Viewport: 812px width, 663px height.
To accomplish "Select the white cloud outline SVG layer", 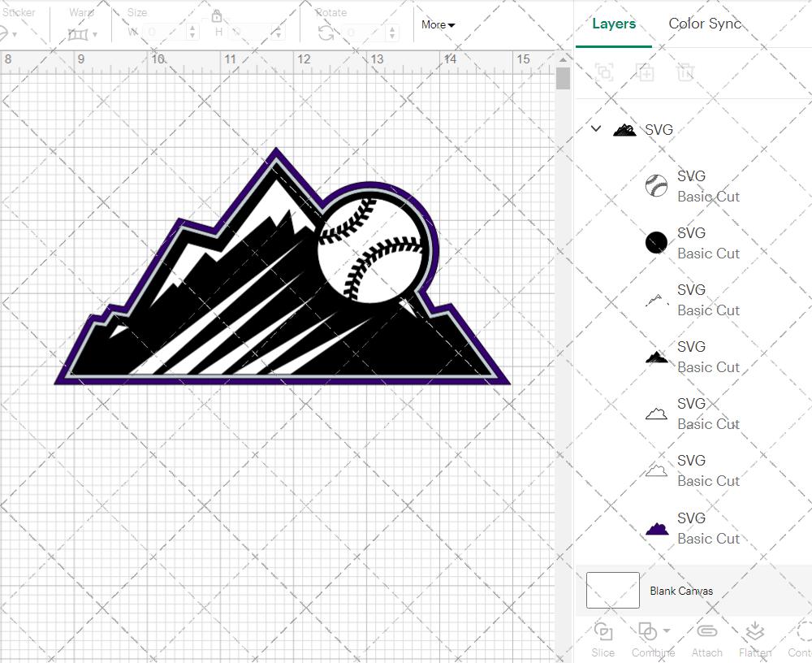I will click(x=694, y=414).
